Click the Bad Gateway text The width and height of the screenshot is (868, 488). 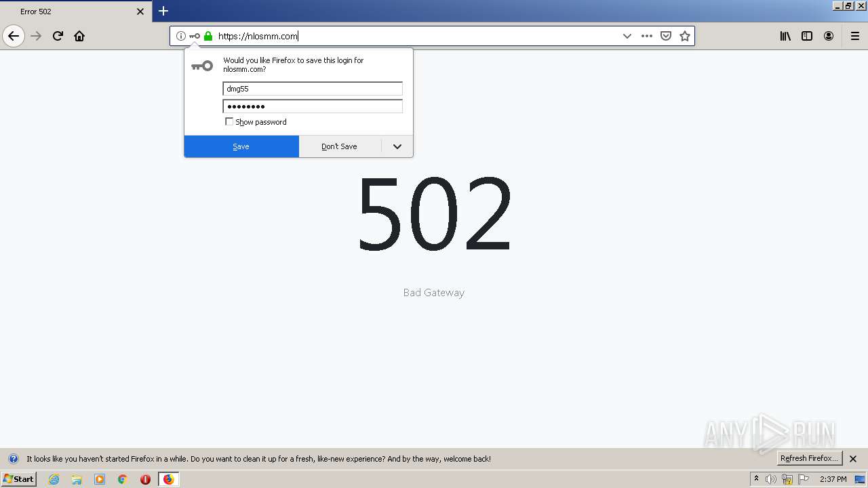click(434, 293)
